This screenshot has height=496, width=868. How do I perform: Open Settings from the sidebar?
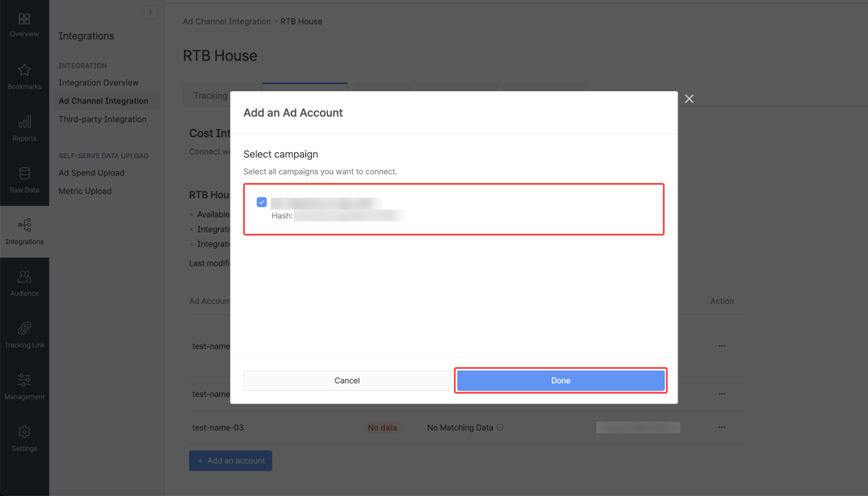coord(24,439)
